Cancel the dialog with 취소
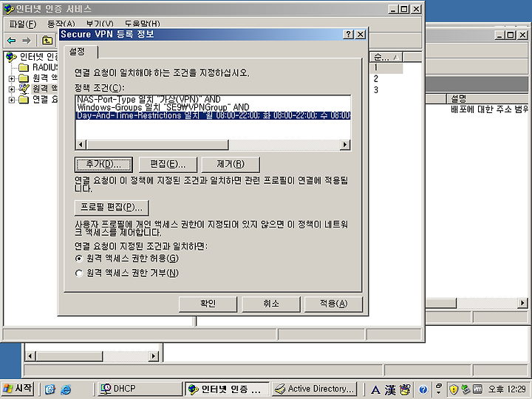This screenshot has height=399, width=532. [271, 304]
